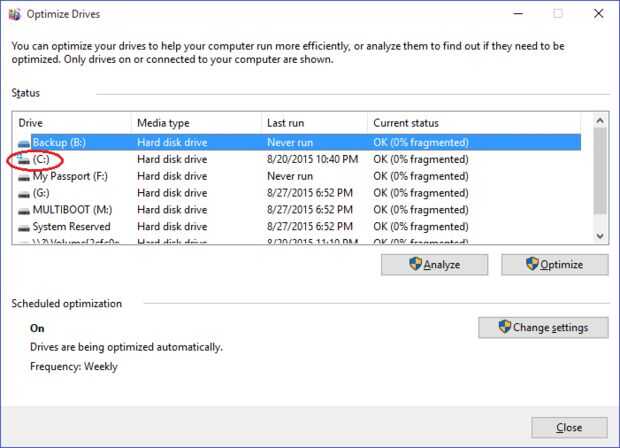Click the Optimize Drives app icon in title bar
This screenshot has width=620, height=448.
13,13
